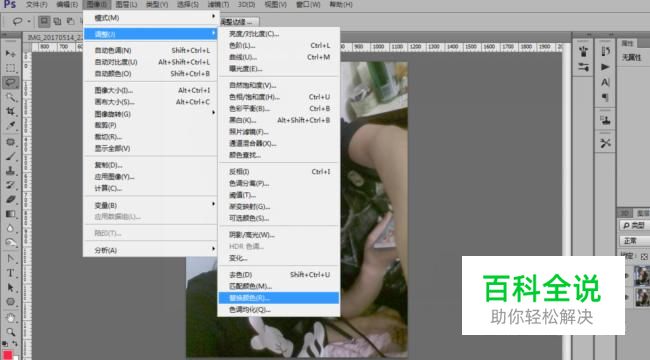
Task: Open the Clone Source stamp panel icon
Action: coord(605,121)
